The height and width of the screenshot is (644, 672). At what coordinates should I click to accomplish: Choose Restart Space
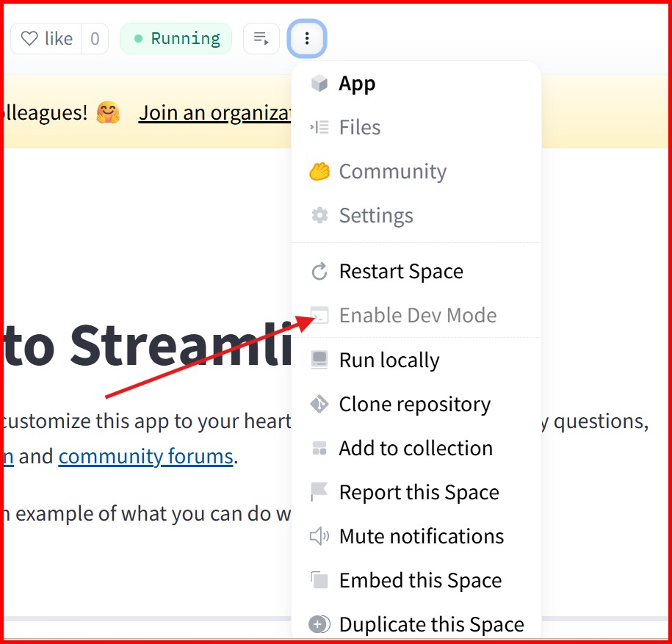(x=416, y=271)
